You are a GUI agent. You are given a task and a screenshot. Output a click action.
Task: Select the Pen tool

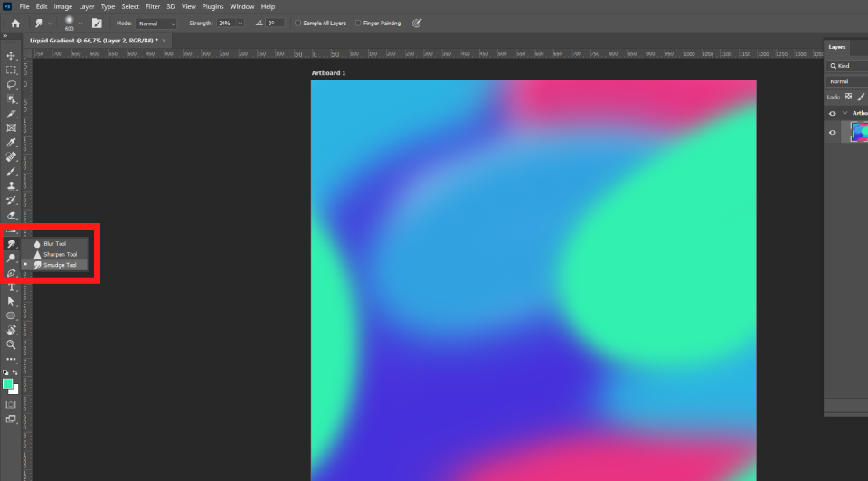11,272
